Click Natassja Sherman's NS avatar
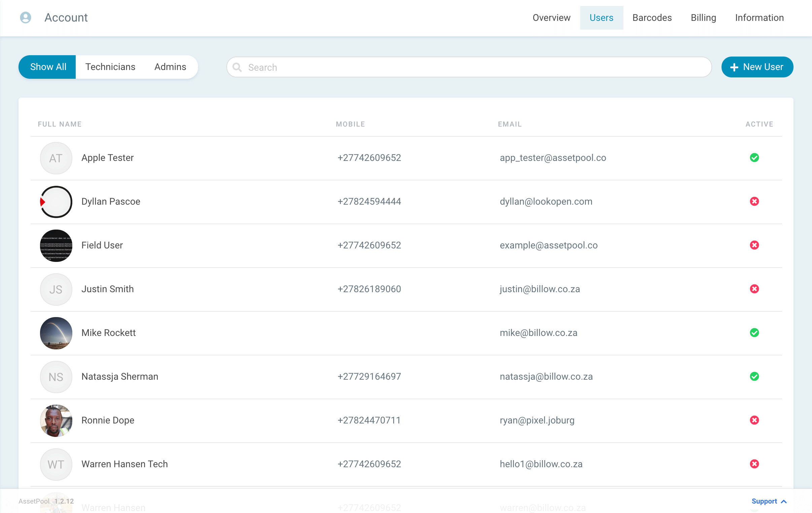 point(56,377)
